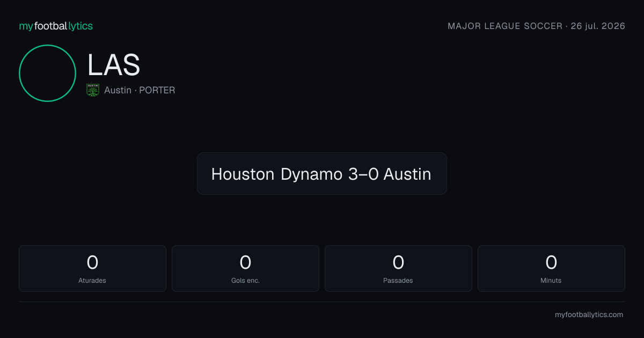Image resolution: width=644 pixels, height=338 pixels.
Task: Click the Passades label text
Action: [398, 281]
